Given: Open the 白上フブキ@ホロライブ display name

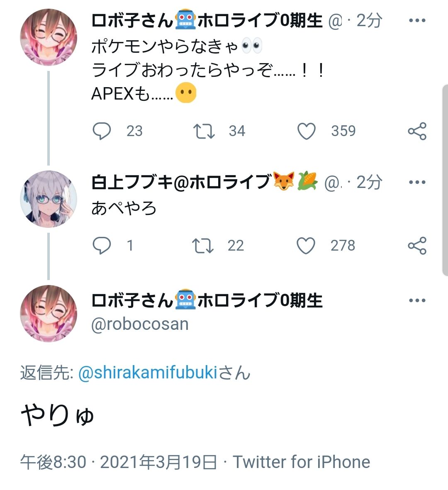Looking at the screenshot, I should [x=181, y=182].
